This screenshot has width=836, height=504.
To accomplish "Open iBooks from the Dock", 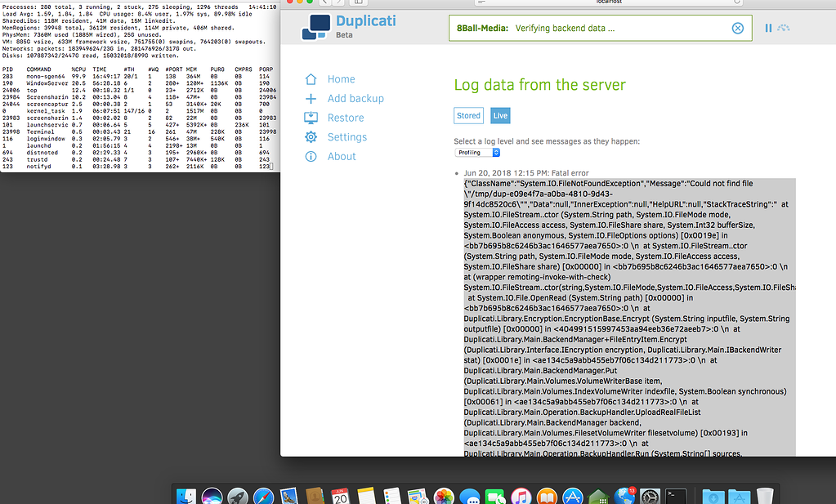I will click(547, 496).
